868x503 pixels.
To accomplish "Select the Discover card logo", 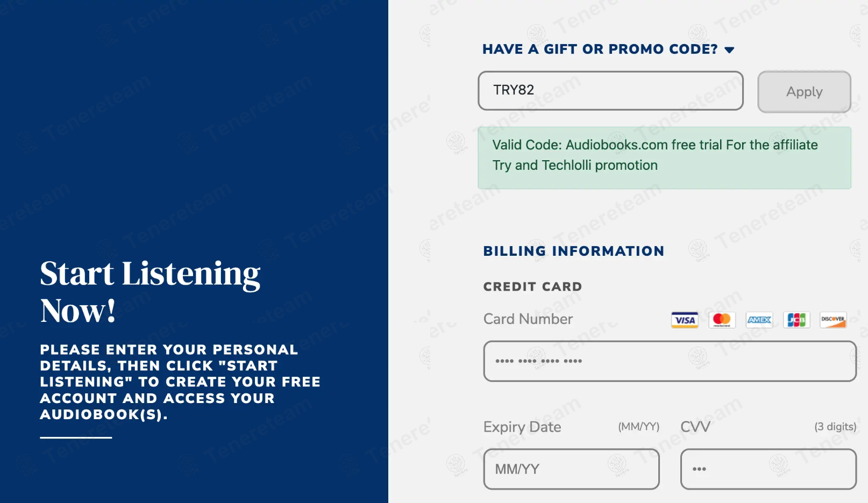I will click(833, 320).
